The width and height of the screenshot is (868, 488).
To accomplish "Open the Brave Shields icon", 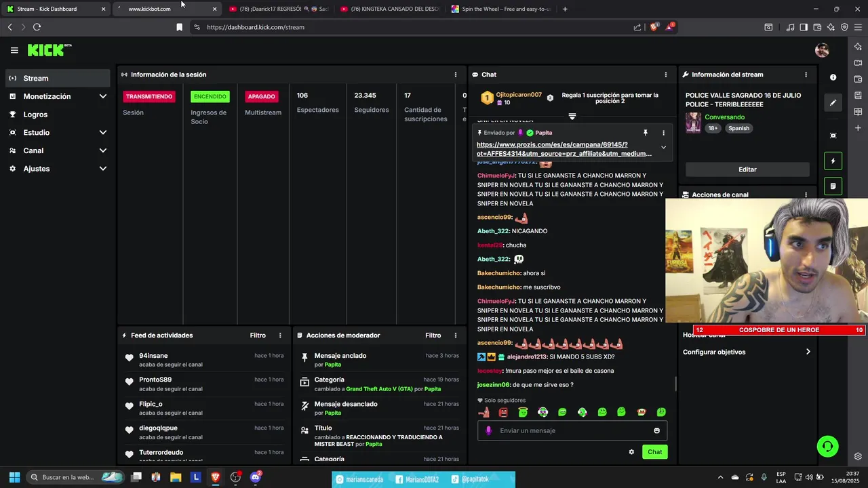I will point(654,27).
